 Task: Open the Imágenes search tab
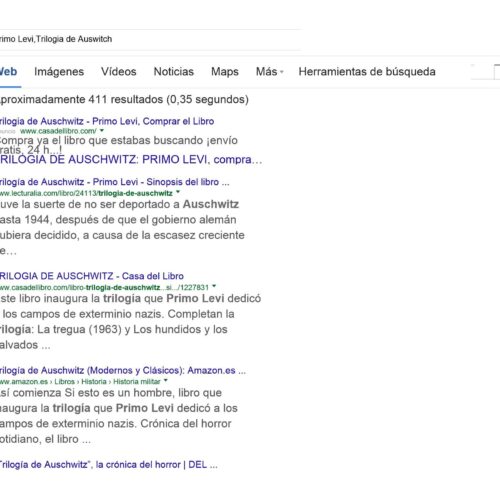(59, 72)
